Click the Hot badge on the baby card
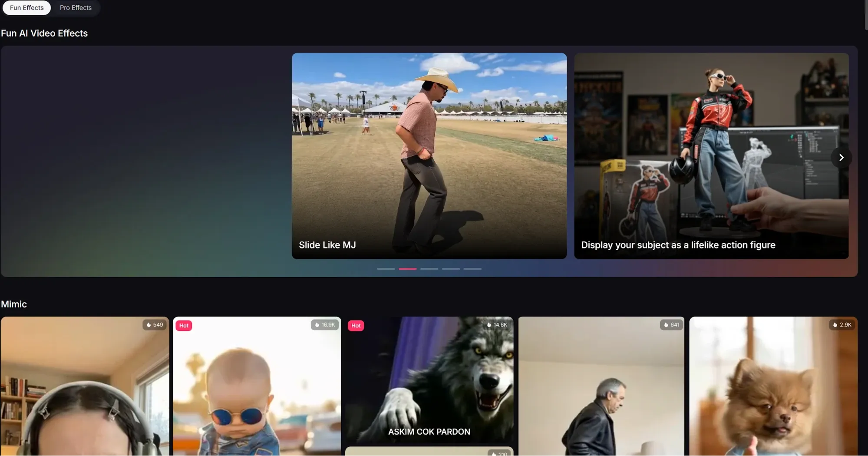 (x=184, y=326)
